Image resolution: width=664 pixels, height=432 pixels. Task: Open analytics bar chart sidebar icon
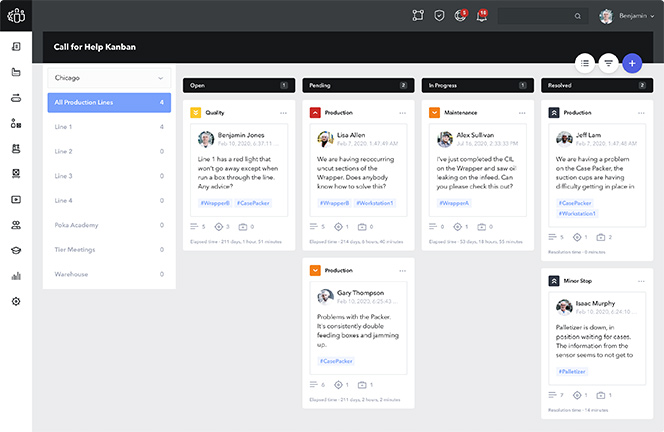[x=16, y=276]
